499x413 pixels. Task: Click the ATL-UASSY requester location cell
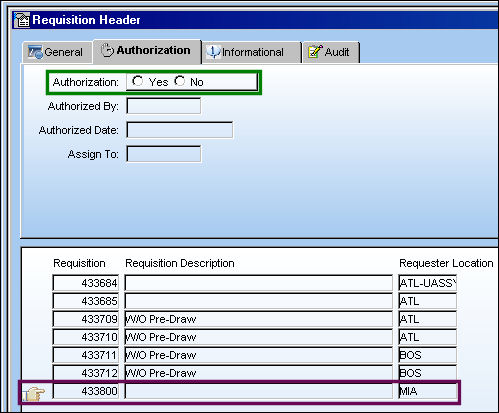tap(427, 283)
